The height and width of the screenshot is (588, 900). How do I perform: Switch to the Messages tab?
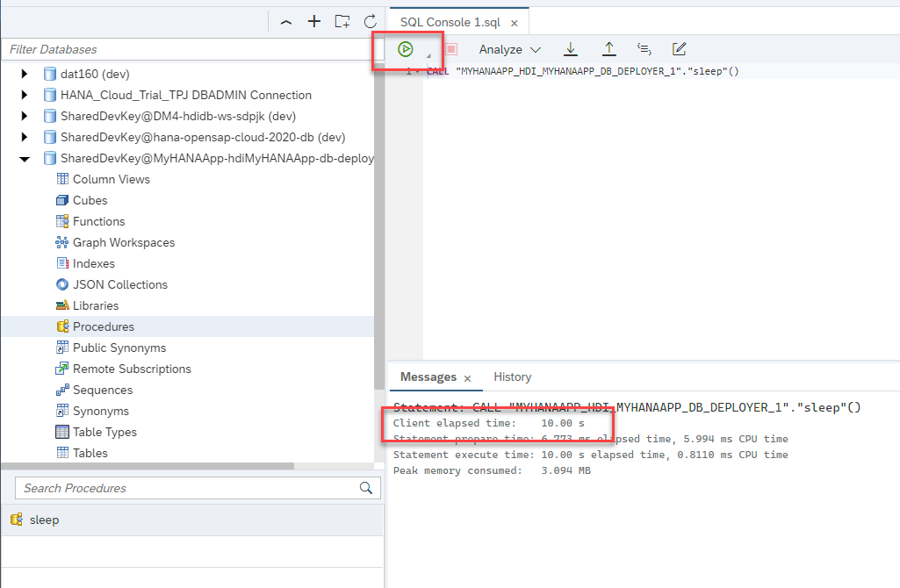coord(428,376)
